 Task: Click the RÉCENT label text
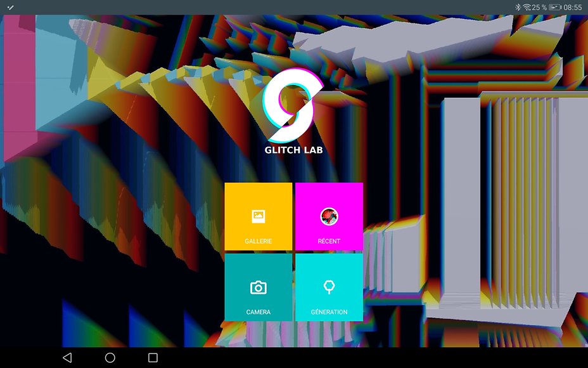(329, 241)
